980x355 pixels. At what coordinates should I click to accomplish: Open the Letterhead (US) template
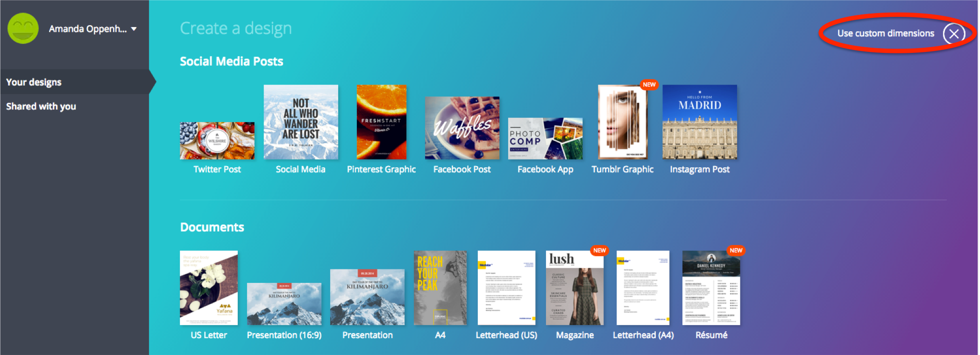coord(506,288)
